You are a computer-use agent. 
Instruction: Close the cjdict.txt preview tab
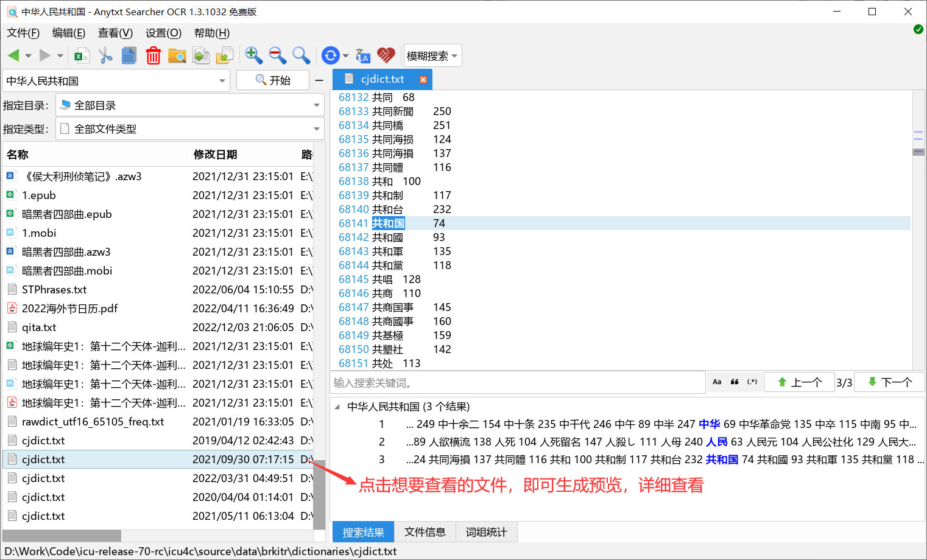(423, 79)
